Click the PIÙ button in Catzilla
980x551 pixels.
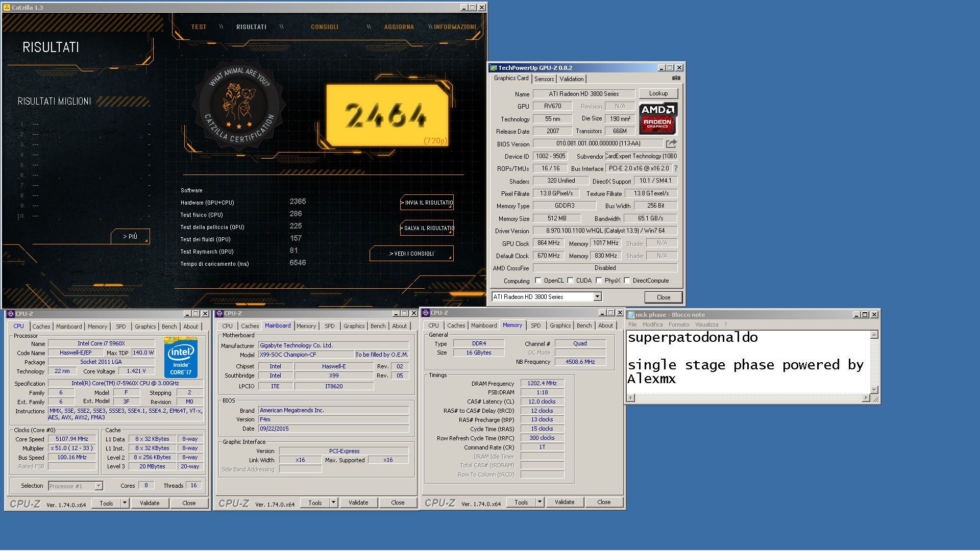[130, 236]
